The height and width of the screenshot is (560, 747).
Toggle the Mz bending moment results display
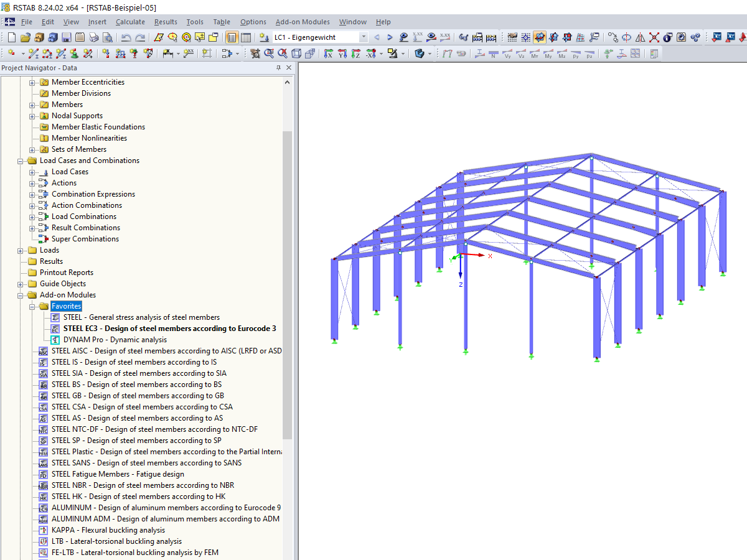click(x=562, y=54)
